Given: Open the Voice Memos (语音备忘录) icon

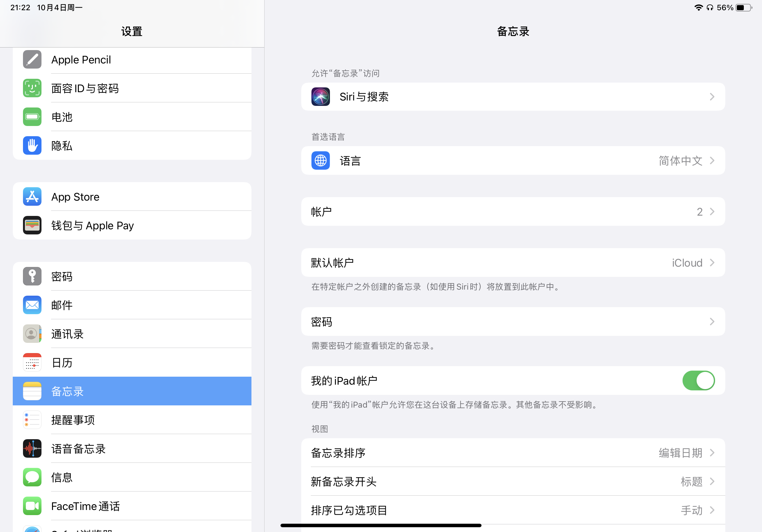Looking at the screenshot, I should tap(32, 448).
